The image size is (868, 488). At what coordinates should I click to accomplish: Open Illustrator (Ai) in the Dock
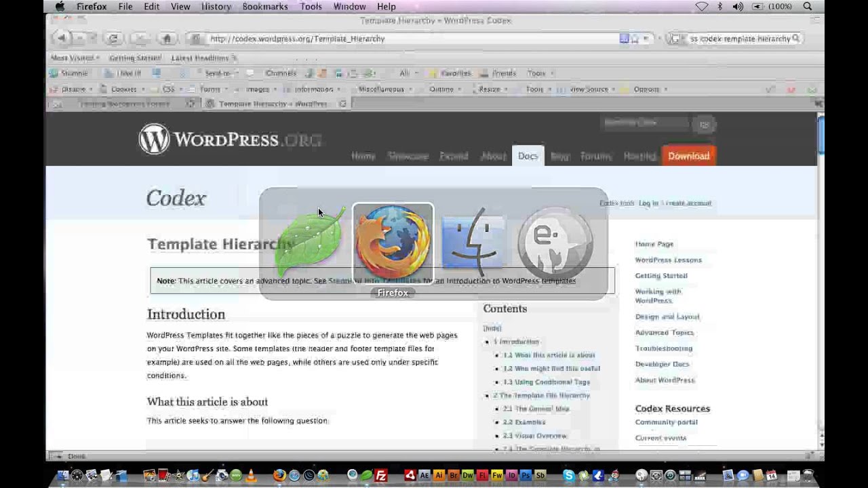(439, 476)
